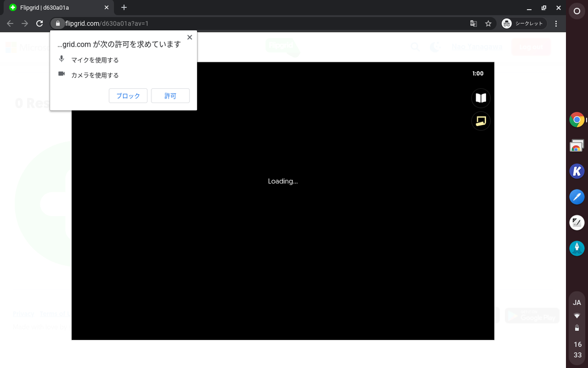
Task: Go forward with browser forward arrow
Action: click(x=24, y=24)
